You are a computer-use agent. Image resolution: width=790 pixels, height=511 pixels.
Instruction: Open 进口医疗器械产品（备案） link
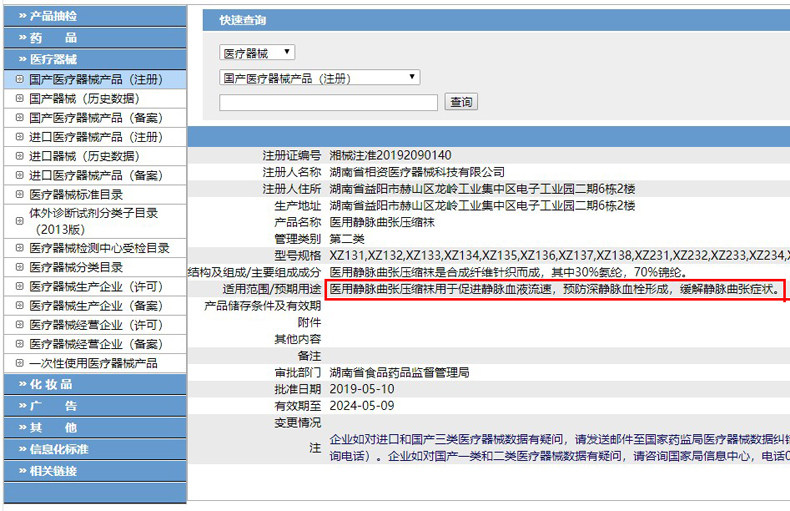[96, 175]
